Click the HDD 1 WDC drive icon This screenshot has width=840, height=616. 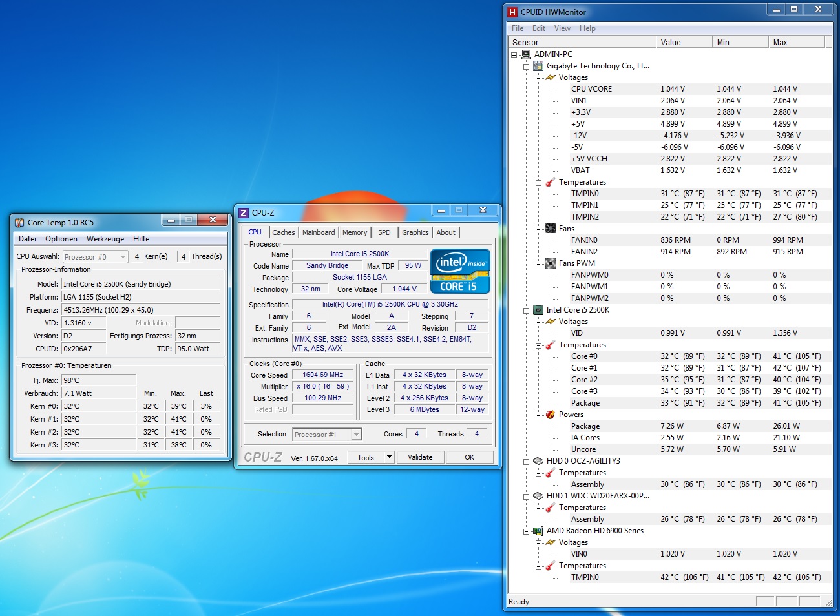(x=538, y=496)
